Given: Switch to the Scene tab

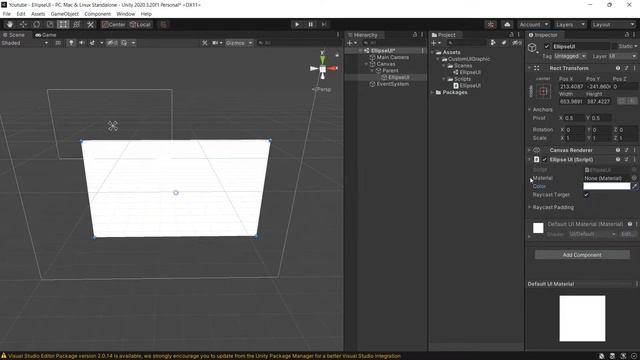Looking at the screenshot, I should [x=14, y=35].
